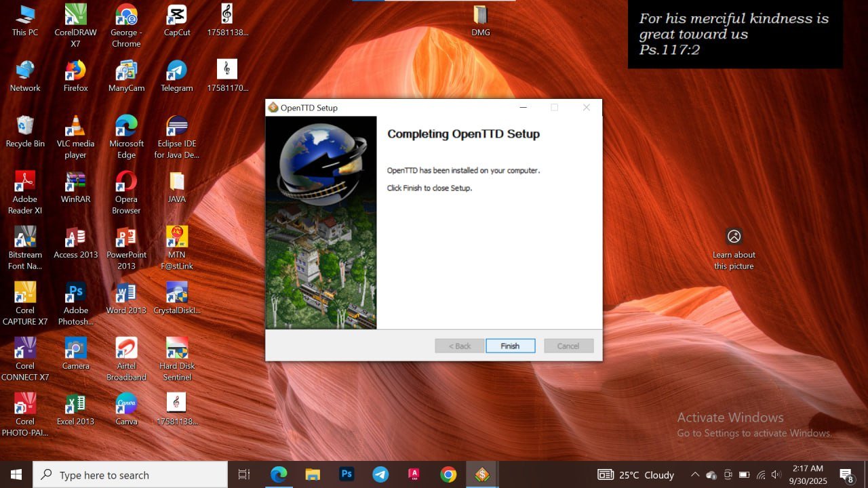
Task: Click the battery icon in system tray
Action: (x=744, y=474)
